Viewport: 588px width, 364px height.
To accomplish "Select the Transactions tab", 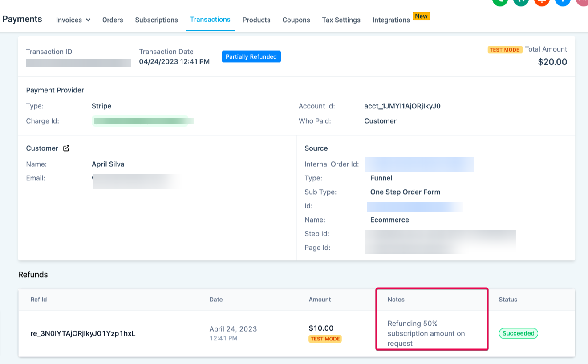I will pos(210,19).
